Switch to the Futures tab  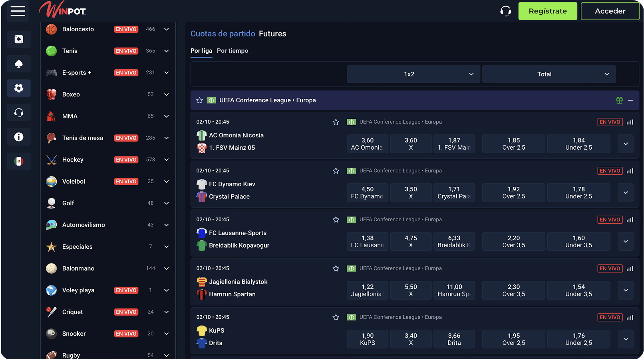click(x=272, y=34)
